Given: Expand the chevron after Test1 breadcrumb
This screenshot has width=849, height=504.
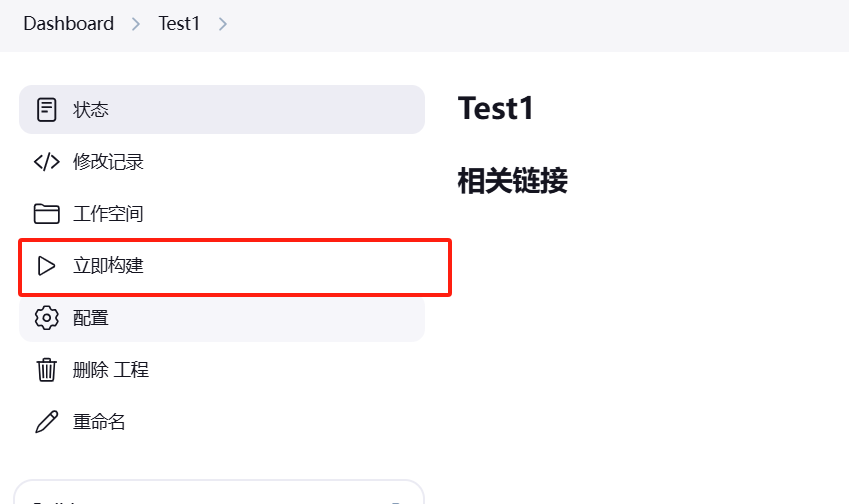Looking at the screenshot, I should 223,24.
